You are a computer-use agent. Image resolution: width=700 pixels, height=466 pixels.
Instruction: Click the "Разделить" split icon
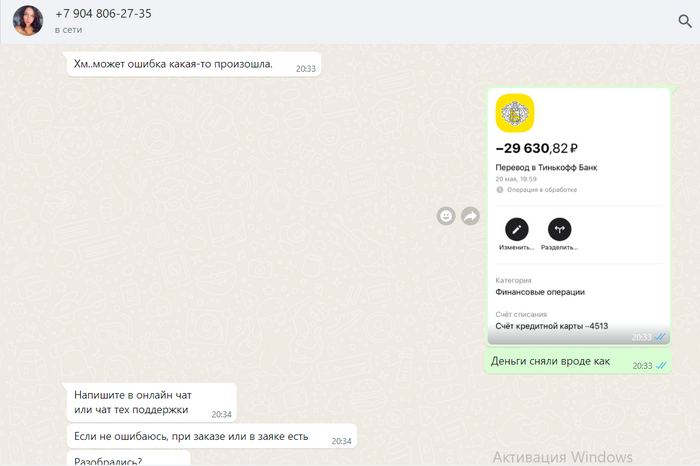tap(559, 229)
